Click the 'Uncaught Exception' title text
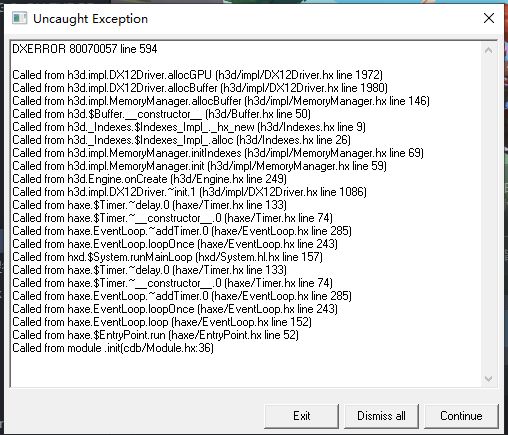508x435 pixels. pyautogui.click(x=90, y=19)
